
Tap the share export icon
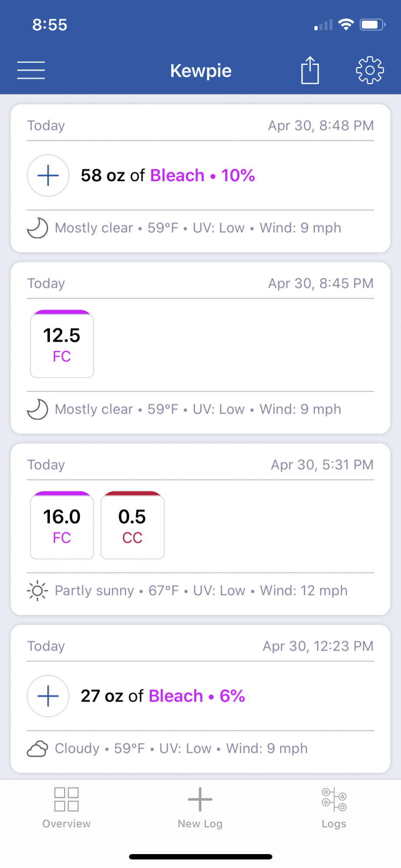click(310, 70)
